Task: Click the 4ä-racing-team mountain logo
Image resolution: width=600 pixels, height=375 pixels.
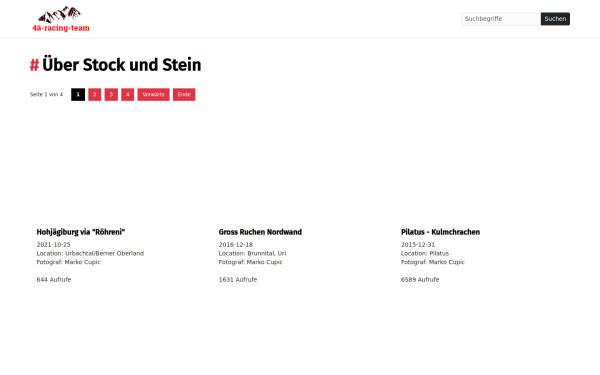Action: (61, 19)
